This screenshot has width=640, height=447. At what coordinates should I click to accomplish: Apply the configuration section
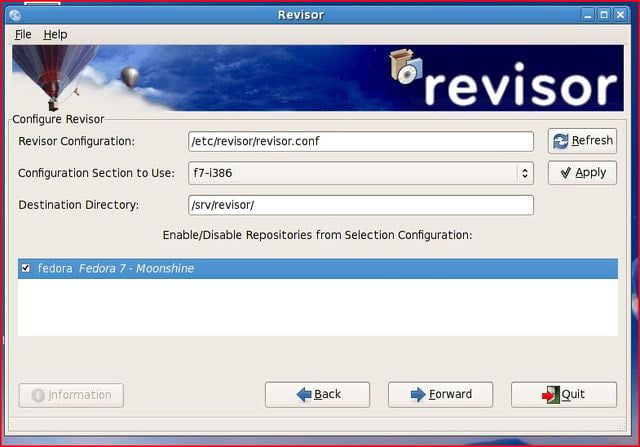point(582,173)
